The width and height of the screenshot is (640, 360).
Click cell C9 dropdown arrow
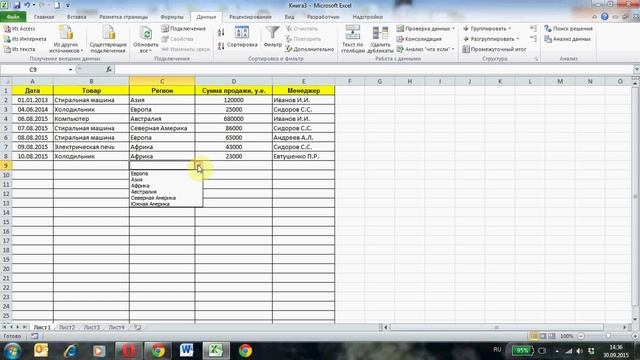[198, 166]
